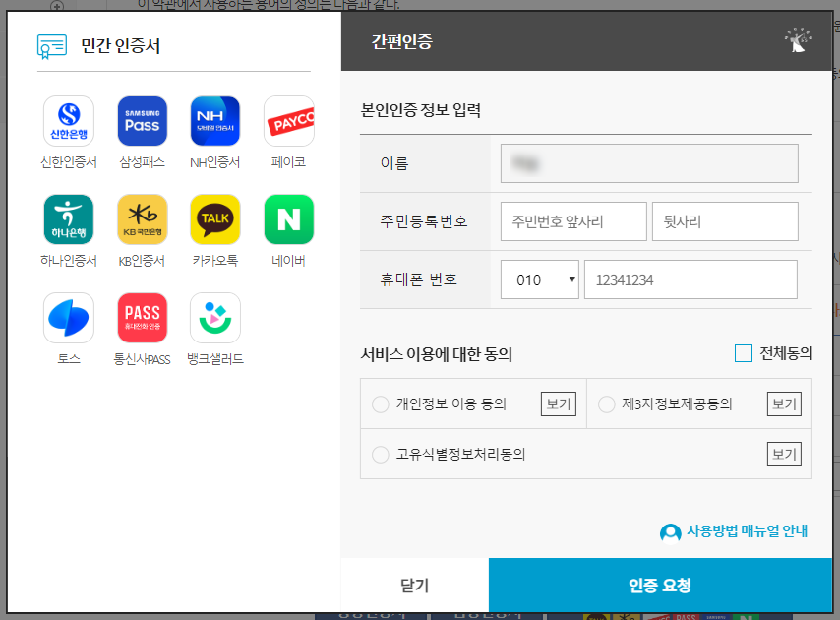Choose the Naver certificate icon
840x620 pixels.
(x=289, y=219)
